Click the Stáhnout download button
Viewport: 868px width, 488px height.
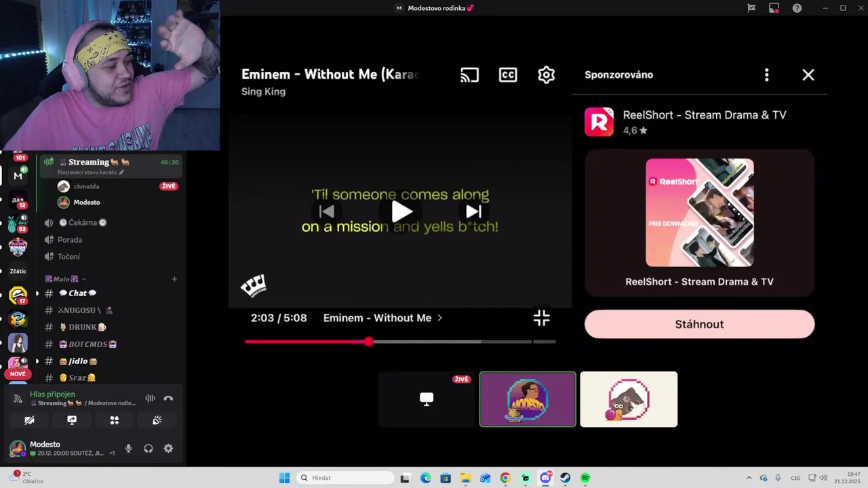click(699, 324)
